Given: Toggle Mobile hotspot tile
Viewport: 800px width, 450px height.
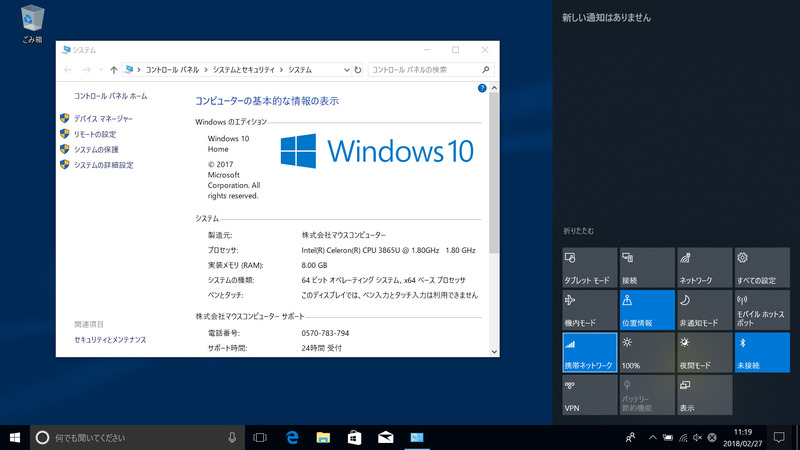Looking at the screenshot, I should (x=762, y=310).
